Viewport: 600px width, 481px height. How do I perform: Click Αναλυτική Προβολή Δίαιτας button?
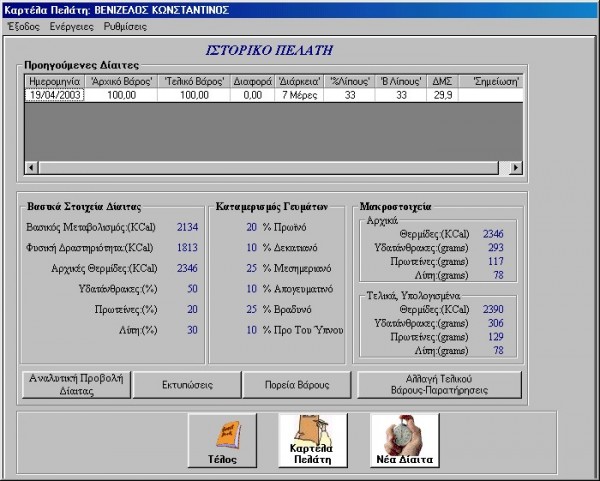(x=76, y=384)
